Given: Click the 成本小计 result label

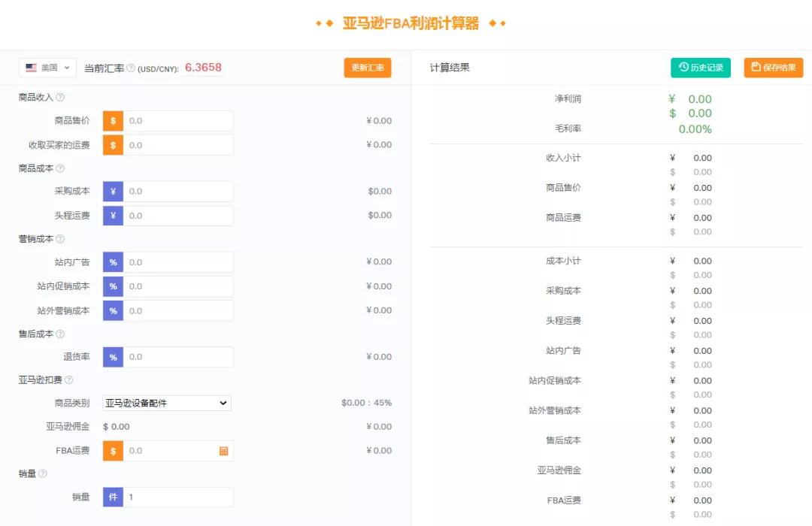Looking at the screenshot, I should (563, 261).
